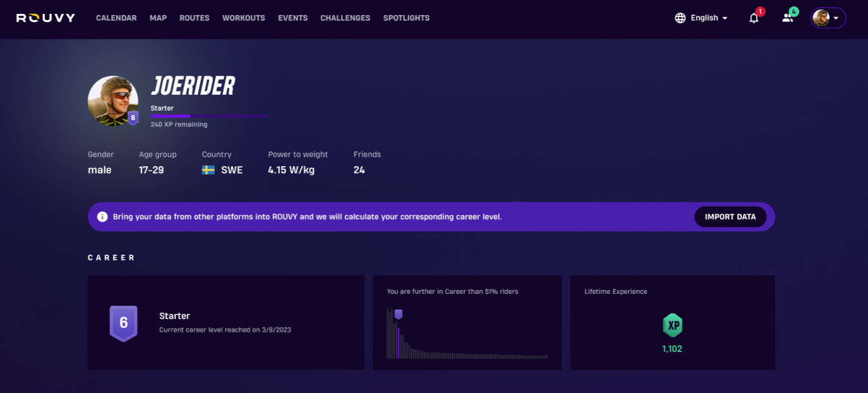Click the Sweden flag icon

point(208,170)
